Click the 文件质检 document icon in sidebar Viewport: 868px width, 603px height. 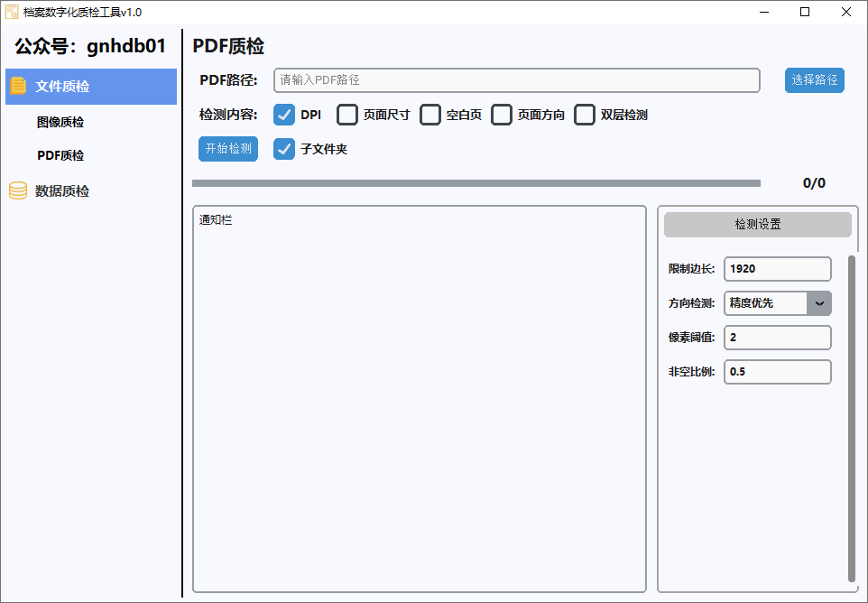tap(18, 87)
